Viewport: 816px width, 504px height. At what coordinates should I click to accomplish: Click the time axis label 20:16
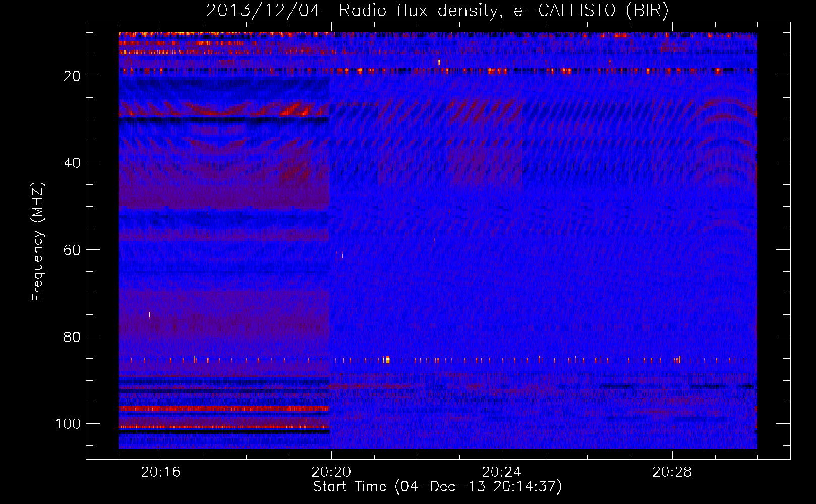[160, 472]
